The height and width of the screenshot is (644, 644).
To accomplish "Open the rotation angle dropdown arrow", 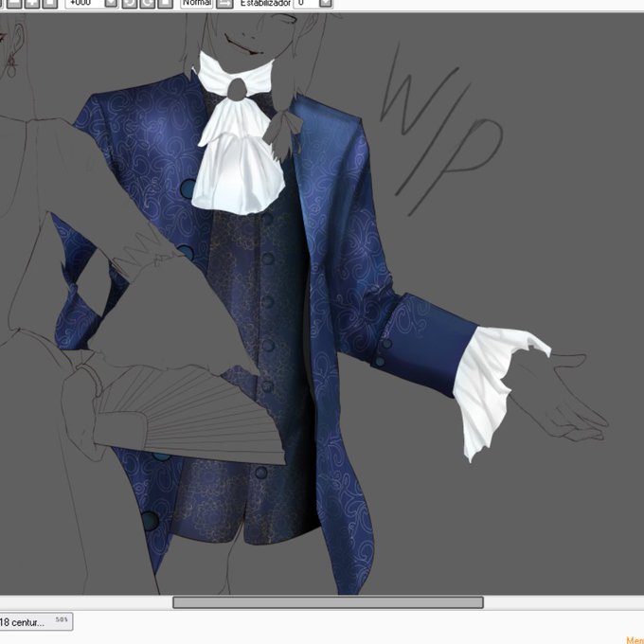I will click(x=111, y=3).
